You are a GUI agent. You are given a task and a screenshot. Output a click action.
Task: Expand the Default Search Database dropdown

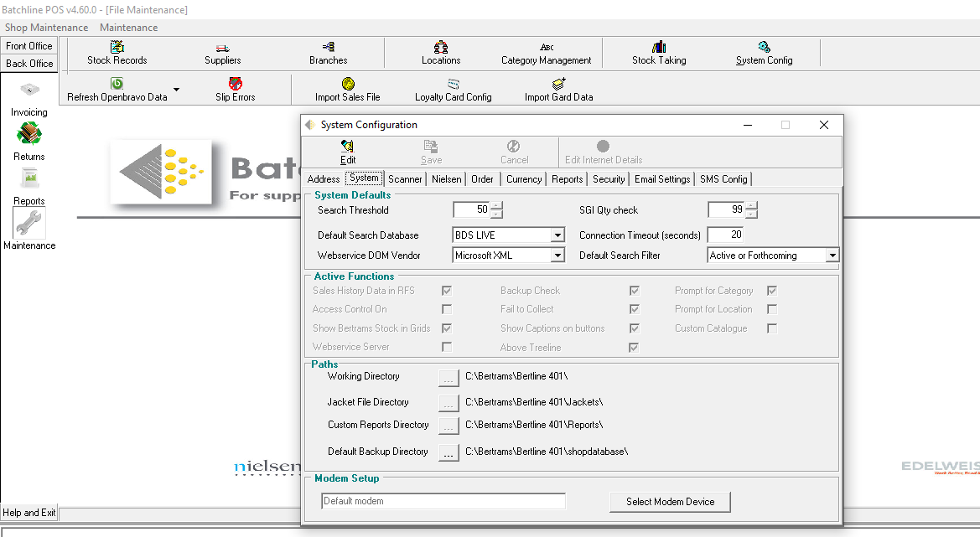click(557, 235)
